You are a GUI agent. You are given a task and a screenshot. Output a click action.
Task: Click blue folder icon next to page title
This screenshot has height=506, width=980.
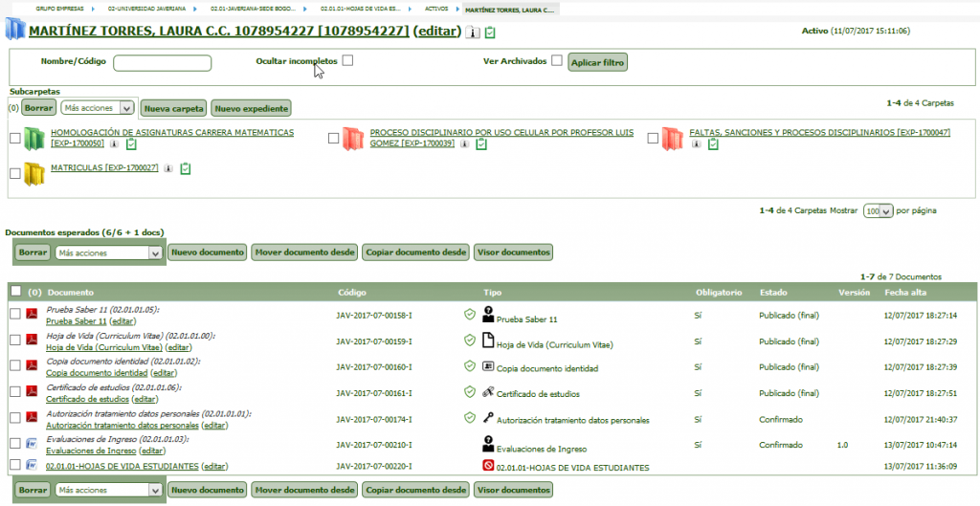(x=15, y=30)
